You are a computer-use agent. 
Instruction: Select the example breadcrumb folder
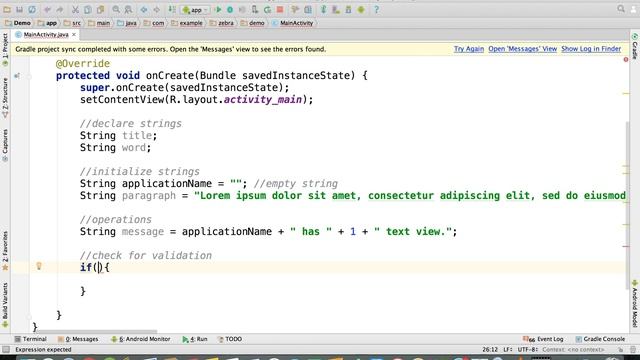[187, 23]
